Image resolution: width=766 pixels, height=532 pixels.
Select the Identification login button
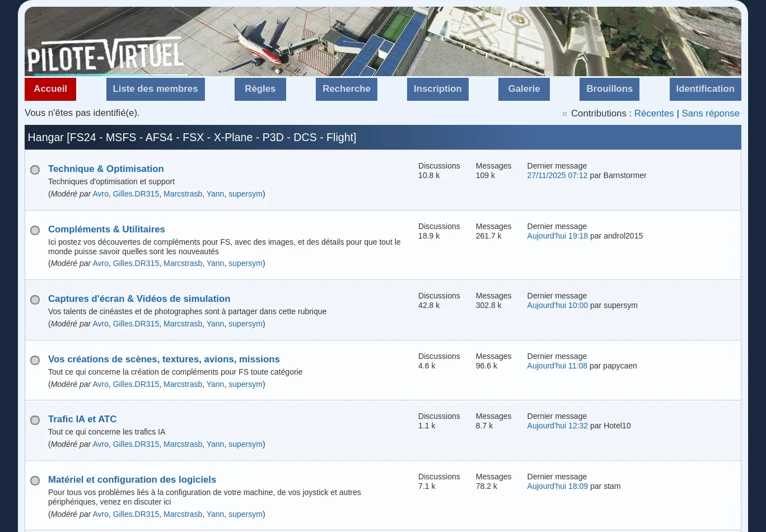(x=705, y=89)
